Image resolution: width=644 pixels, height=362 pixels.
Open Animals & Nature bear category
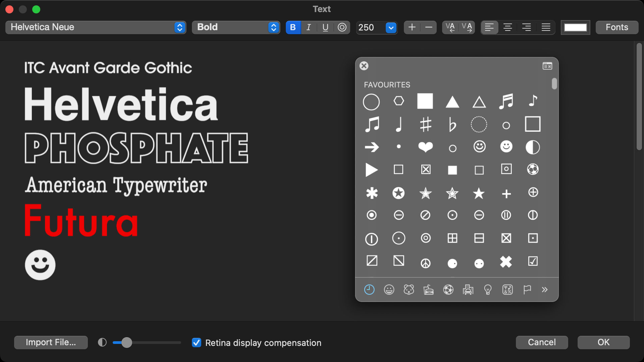point(409,290)
